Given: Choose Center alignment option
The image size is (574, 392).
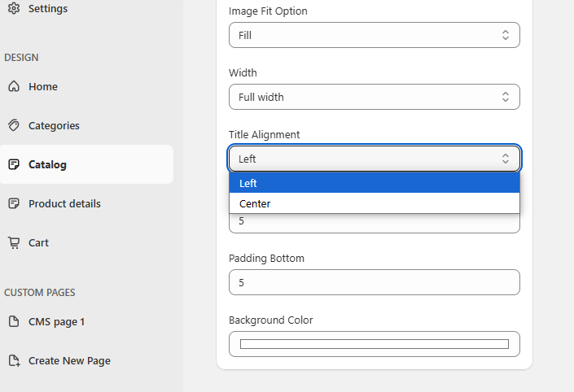Looking at the screenshot, I should pyautogui.click(x=375, y=203).
